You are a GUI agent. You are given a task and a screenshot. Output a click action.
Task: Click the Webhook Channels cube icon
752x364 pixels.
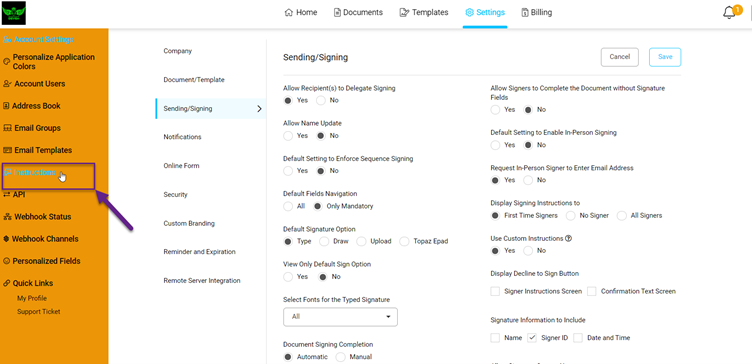pos(7,239)
